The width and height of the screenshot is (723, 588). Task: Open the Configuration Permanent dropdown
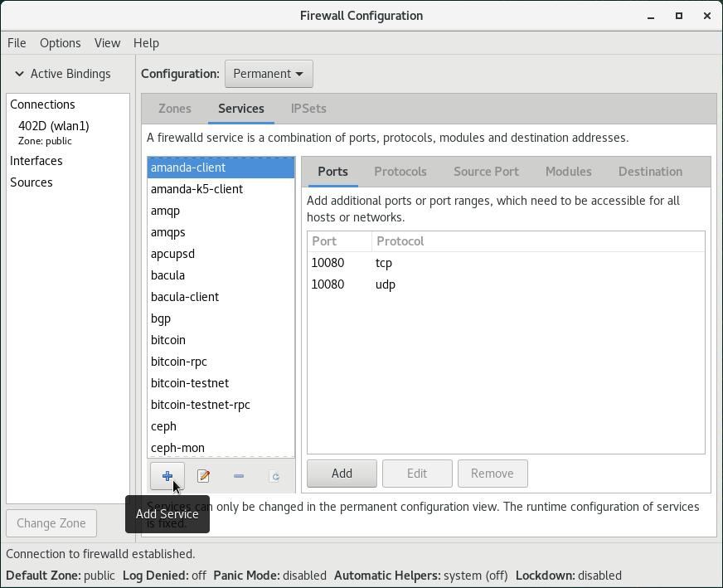(268, 74)
